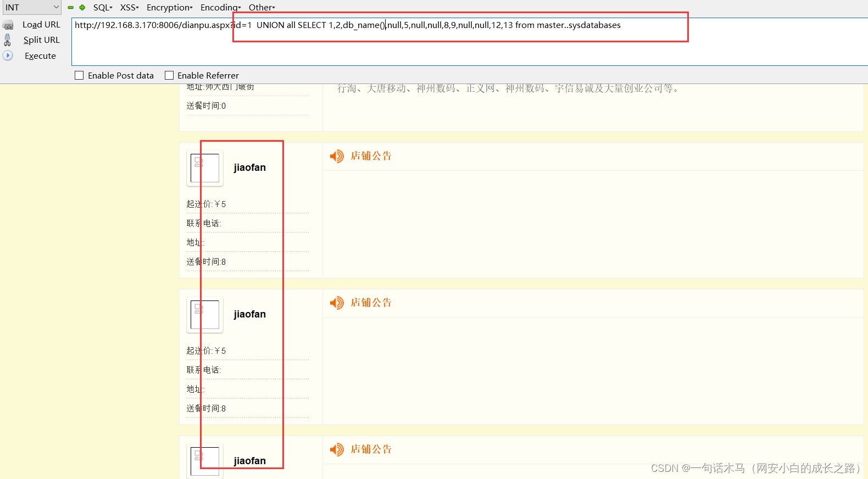Click into the URL injection text field
The image size is (868, 479).
pyautogui.click(x=470, y=42)
